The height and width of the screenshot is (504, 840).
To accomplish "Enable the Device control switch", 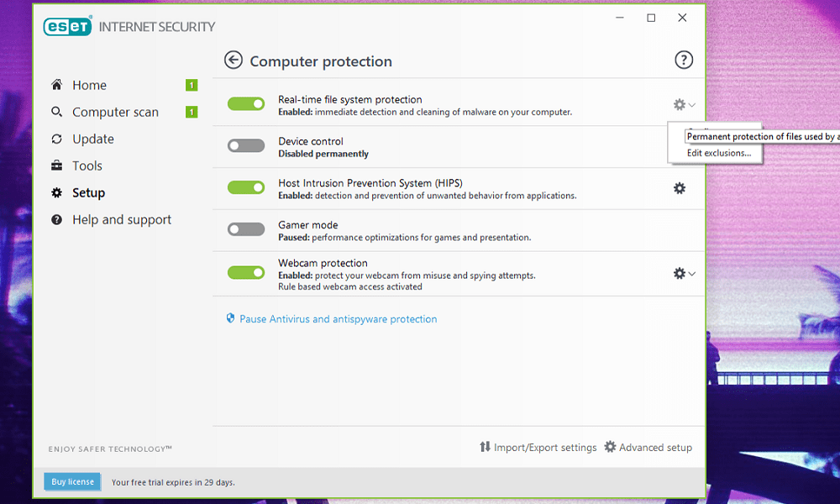I will pyautogui.click(x=246, y=145).
